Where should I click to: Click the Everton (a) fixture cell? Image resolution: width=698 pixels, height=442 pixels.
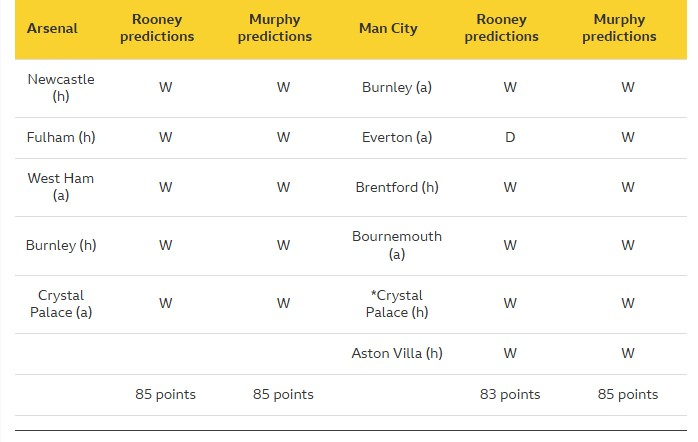tap(397, 137)
